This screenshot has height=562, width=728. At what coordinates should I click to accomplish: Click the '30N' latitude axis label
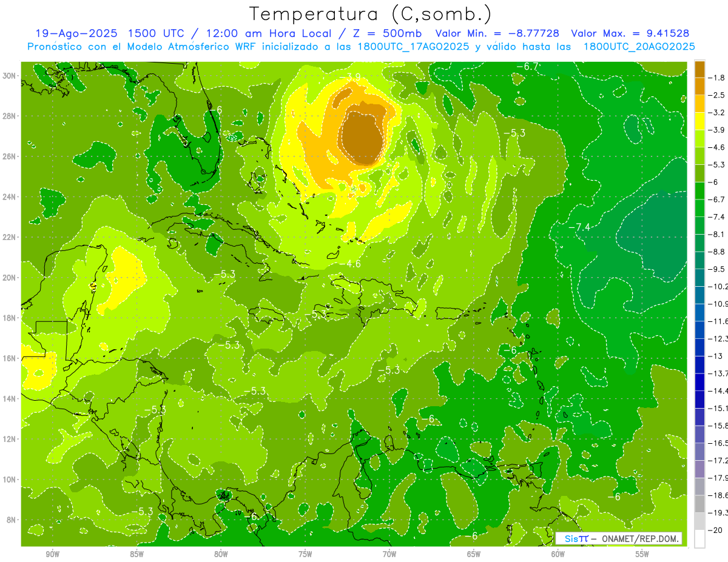point(8,76)
